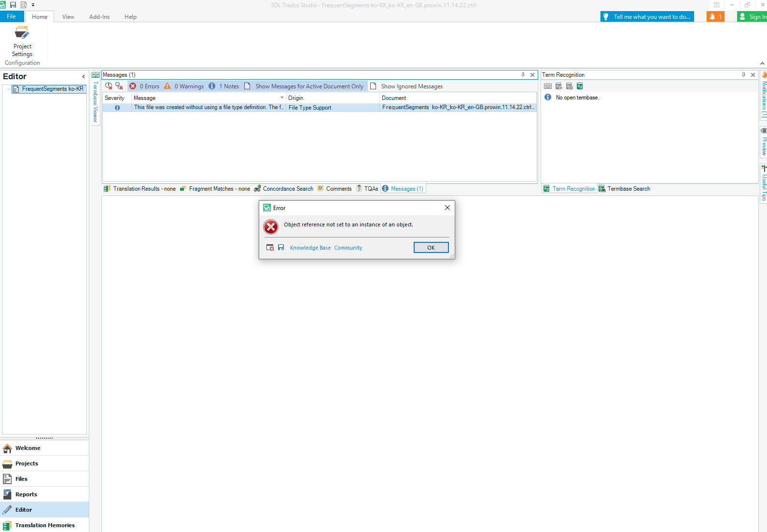This screenshot has width=767, height=532.
Task: Toggle the 0 Warnings filter
Action: (184, 86)
